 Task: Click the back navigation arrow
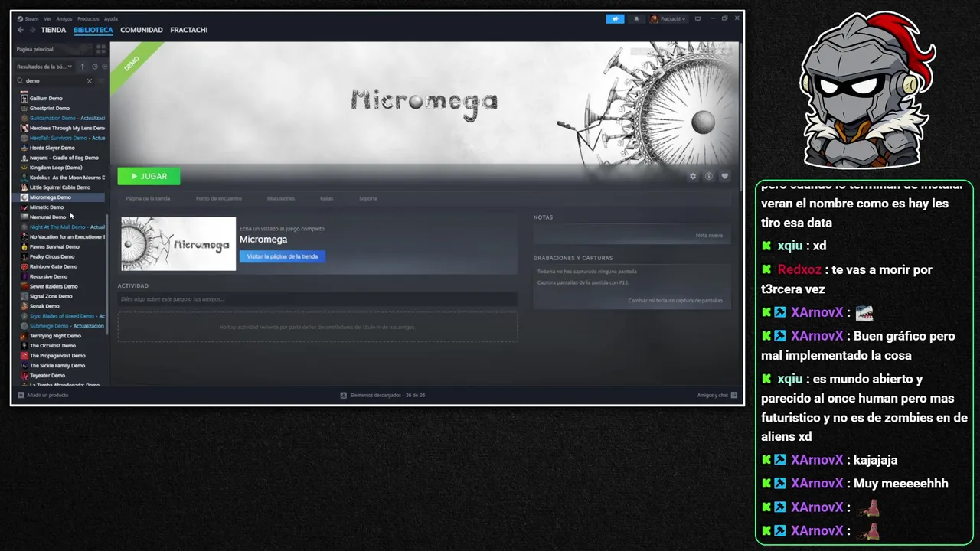21,30
